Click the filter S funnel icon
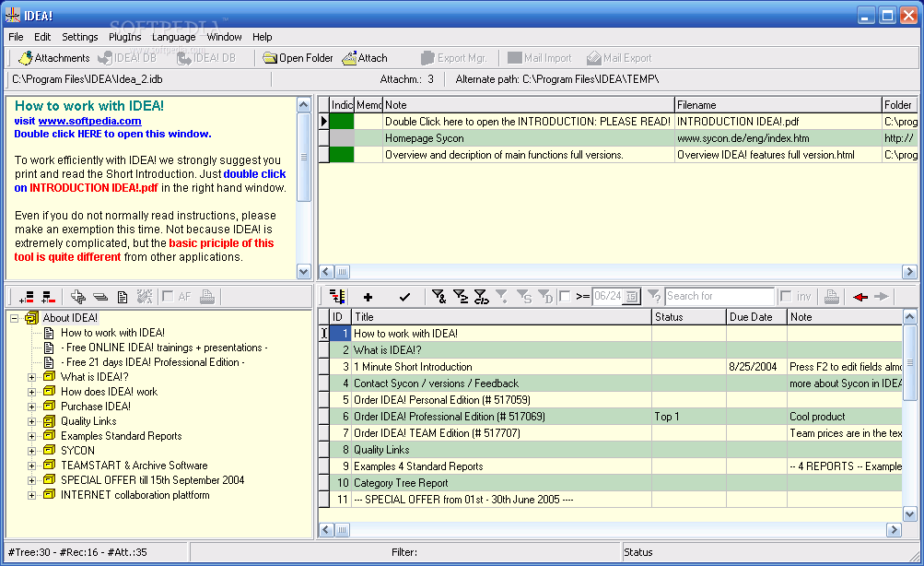 pyautogui.click(x=524, y=297)
